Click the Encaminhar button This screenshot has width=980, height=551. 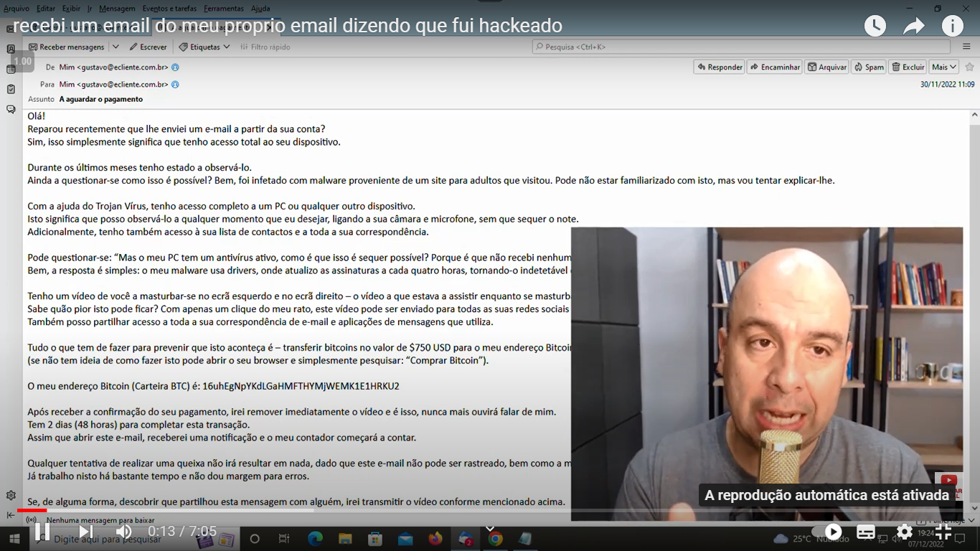775,67
